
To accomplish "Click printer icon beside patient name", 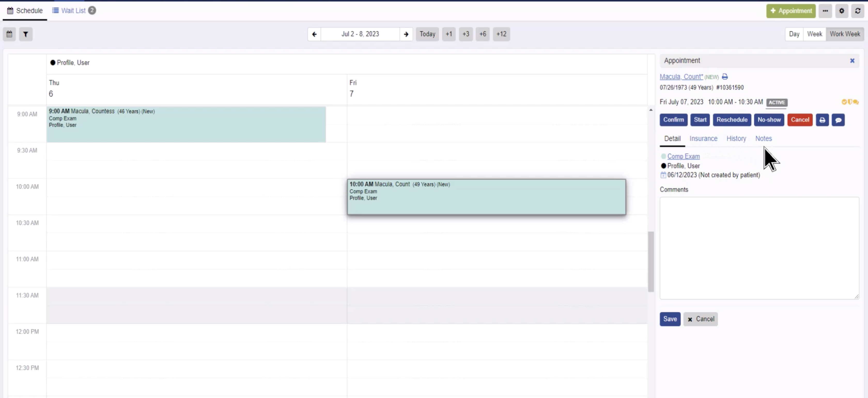I will pyautogui.click(x=725, y=77).
